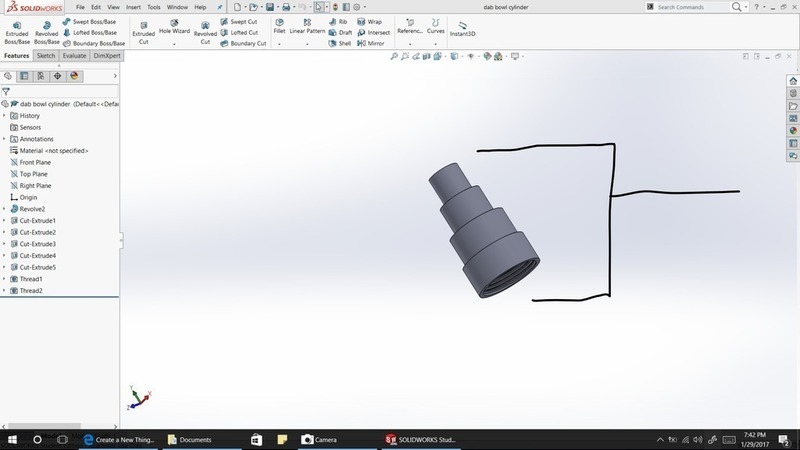
Task: Select the Top Plane item
Action: click(29, 174)
